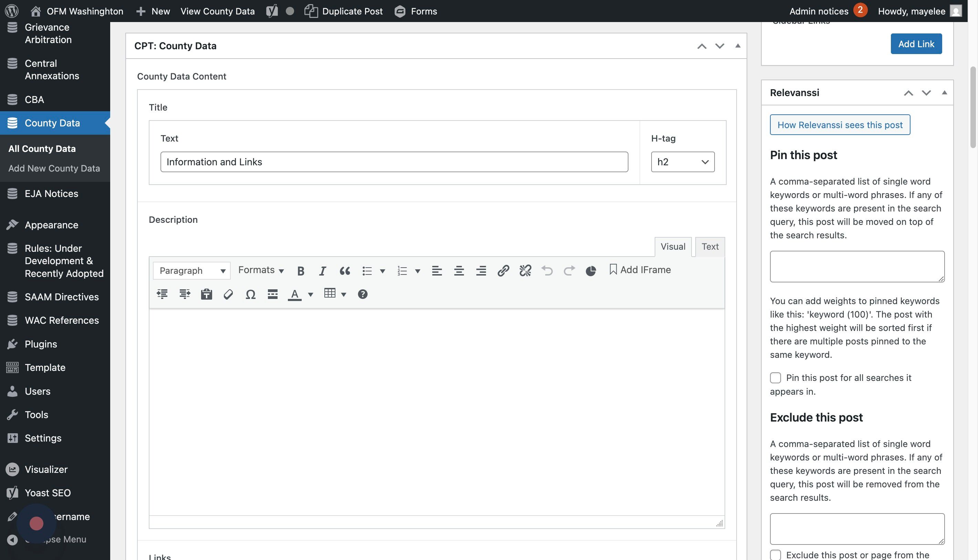
Task: Insert a special character with the omega icon
Action: [x=250, y=294]
